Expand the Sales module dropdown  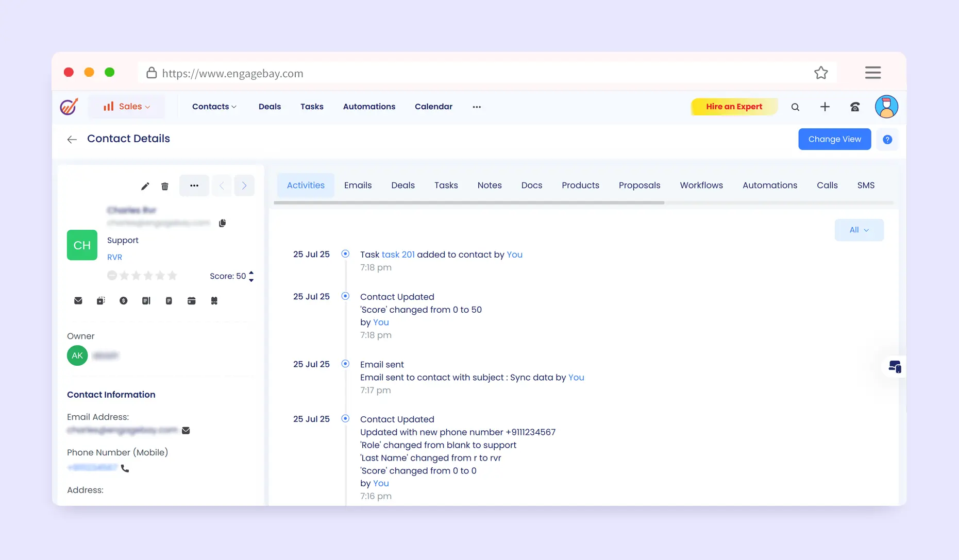click(126, 107)
